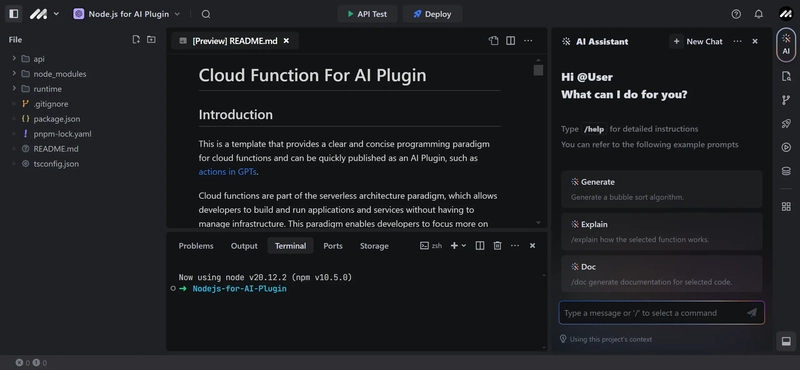Image resolution: width=800 pixels, height=370 pixels.
Task: Expand the runtime folder
Action: [14, 89]
